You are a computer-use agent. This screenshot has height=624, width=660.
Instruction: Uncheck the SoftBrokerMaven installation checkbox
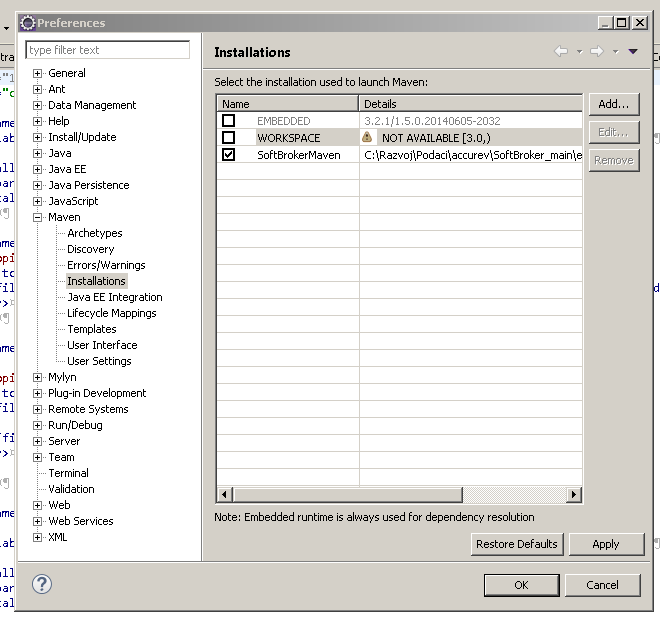[228, 154]
